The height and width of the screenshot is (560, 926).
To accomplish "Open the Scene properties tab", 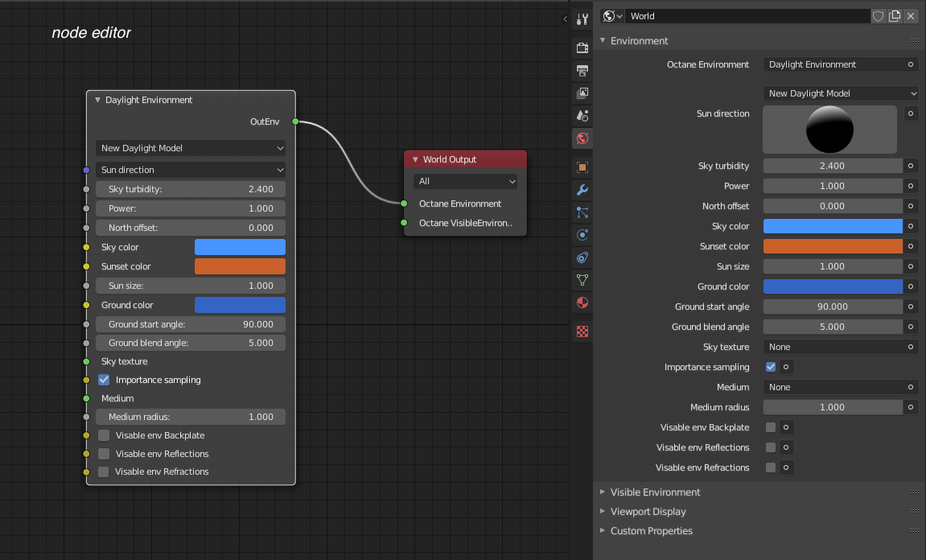I will pos(582,116).
